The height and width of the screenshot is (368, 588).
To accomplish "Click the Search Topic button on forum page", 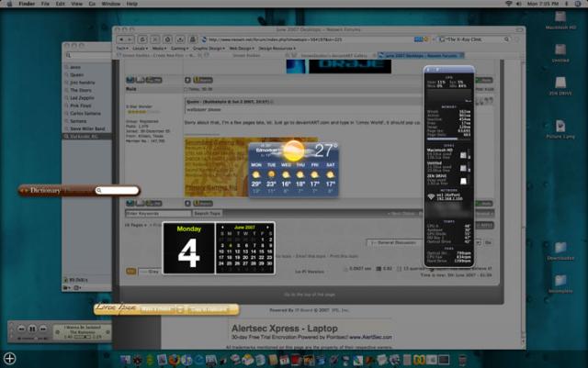I will 207,213.
